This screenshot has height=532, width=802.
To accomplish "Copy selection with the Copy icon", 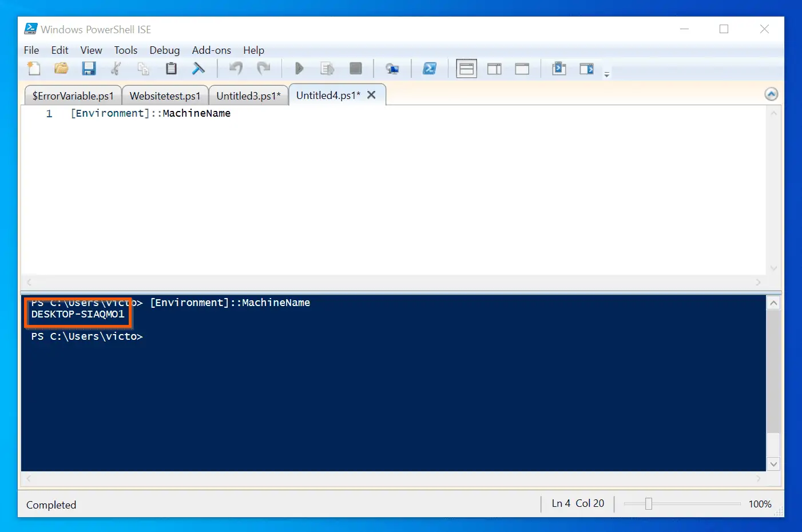I will [x=144, y=69].
